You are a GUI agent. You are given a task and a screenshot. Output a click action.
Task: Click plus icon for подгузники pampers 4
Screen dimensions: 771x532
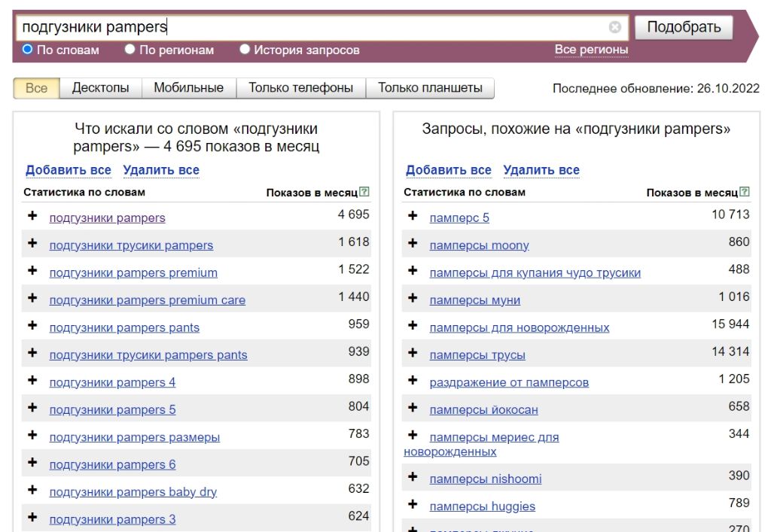pyautogui.click(x=32, y=380)
